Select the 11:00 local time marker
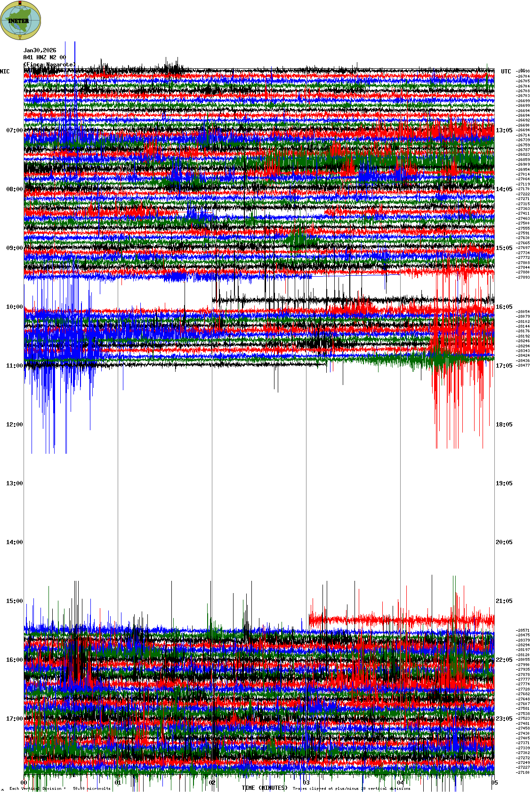532x795 pixels. tap(14, 366)
